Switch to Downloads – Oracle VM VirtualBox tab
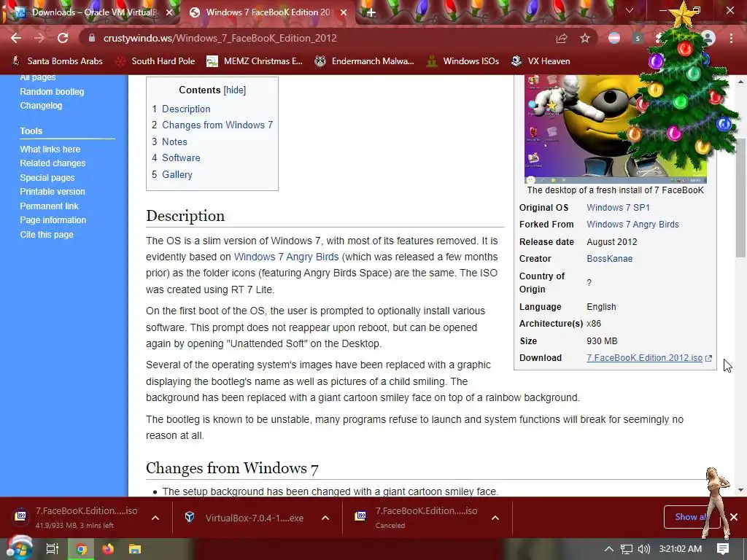The image size is (747, 560). [94, 12]
